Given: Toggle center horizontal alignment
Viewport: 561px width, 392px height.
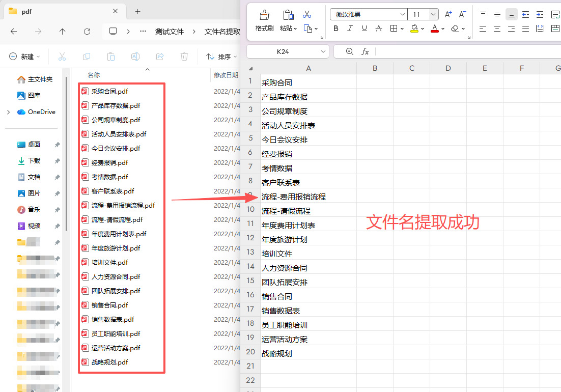Looking at the screenshot, I should tap(497, 29).
